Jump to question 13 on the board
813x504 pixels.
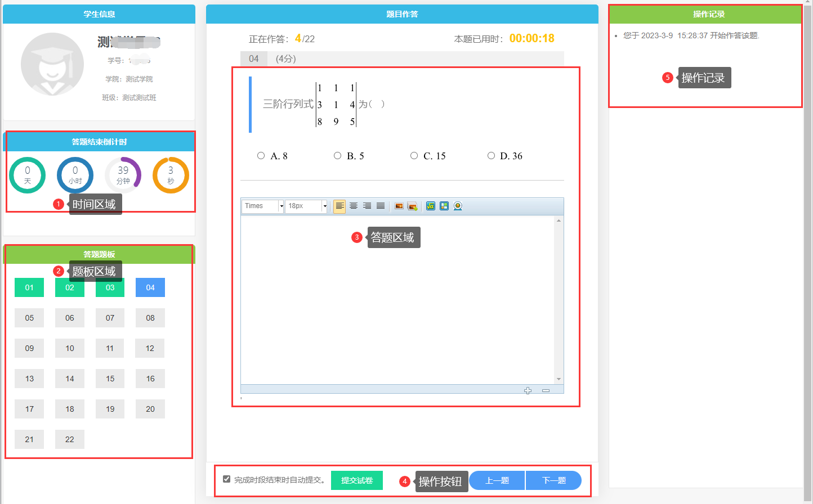coord(29,379)
